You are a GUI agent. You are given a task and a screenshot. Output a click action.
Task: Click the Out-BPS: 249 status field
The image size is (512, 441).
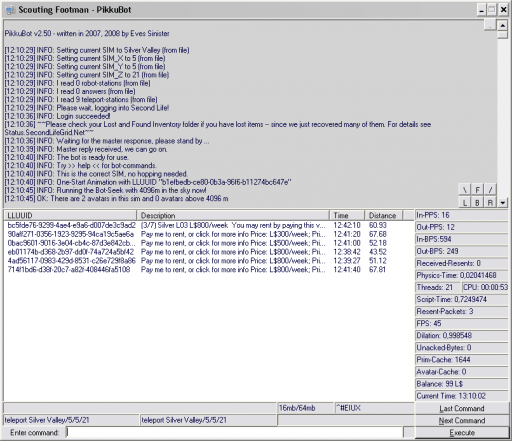[x=462, y=251]
